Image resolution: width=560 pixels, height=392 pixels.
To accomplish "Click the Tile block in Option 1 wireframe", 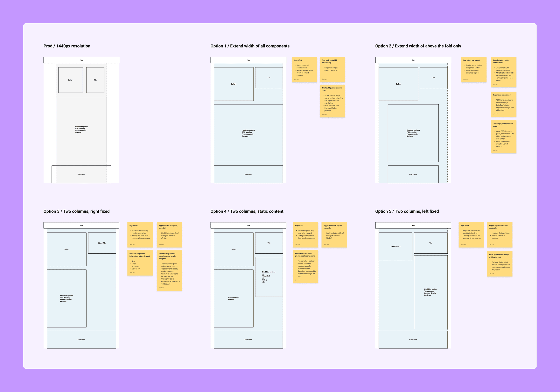I will [x=269, y=78].
